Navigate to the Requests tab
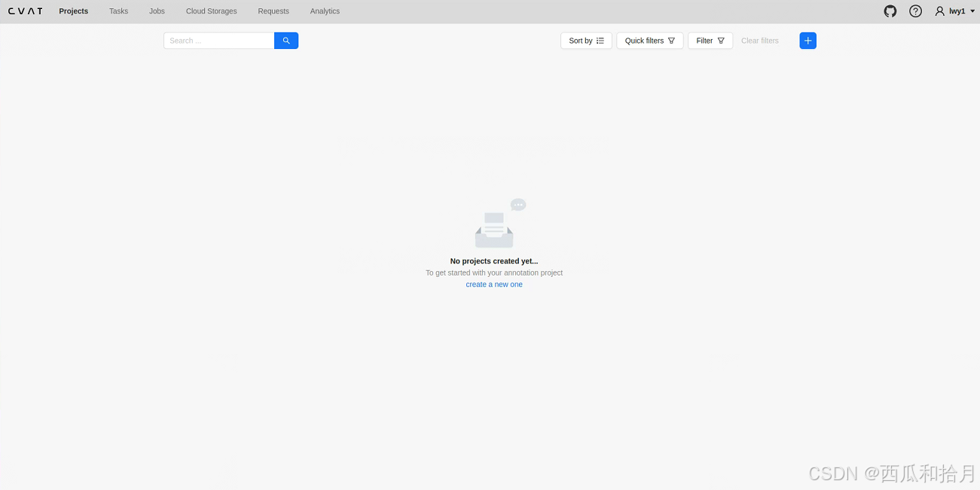980x490 pixels. pyautogui.click(x=273, y=11)
